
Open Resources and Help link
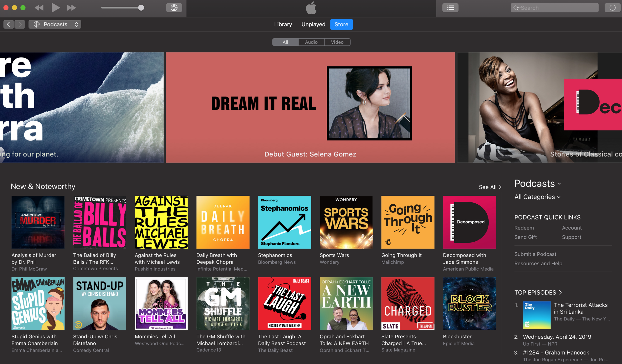point(538,263)
